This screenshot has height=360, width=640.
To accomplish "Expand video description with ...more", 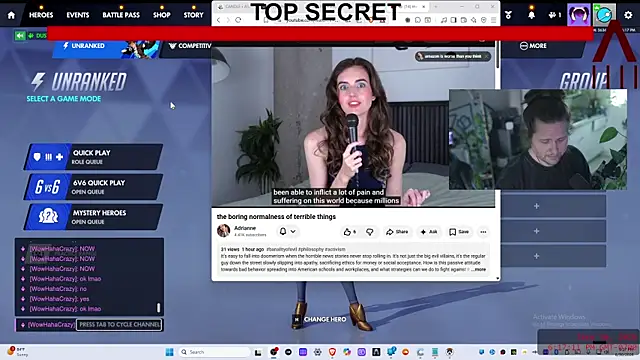I will (x=479, y=269).
